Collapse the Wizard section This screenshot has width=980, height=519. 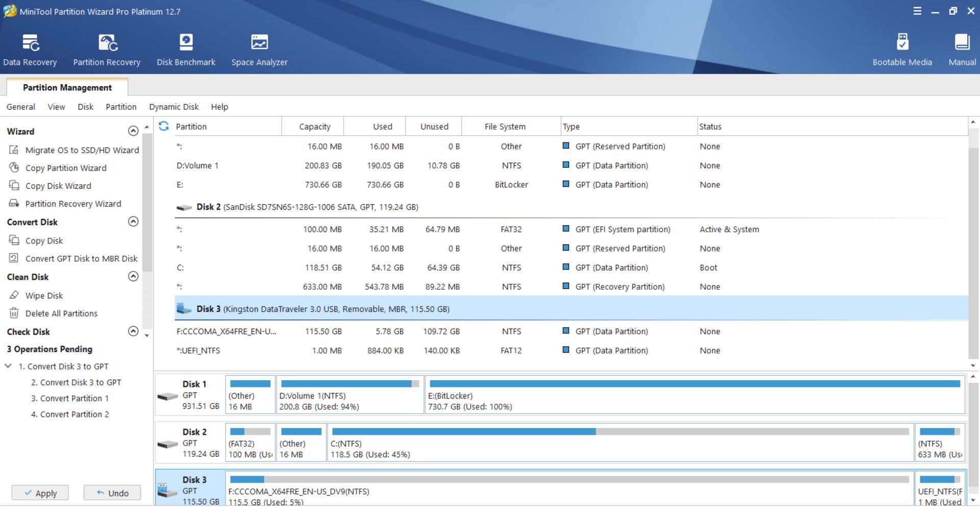[x=133, y=131]
